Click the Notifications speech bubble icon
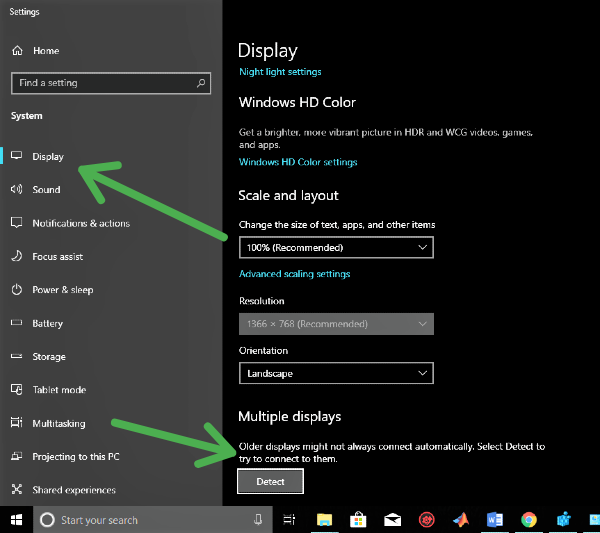Screen dimensions: 600x533 pyautogui.click(x=16, y=223)
